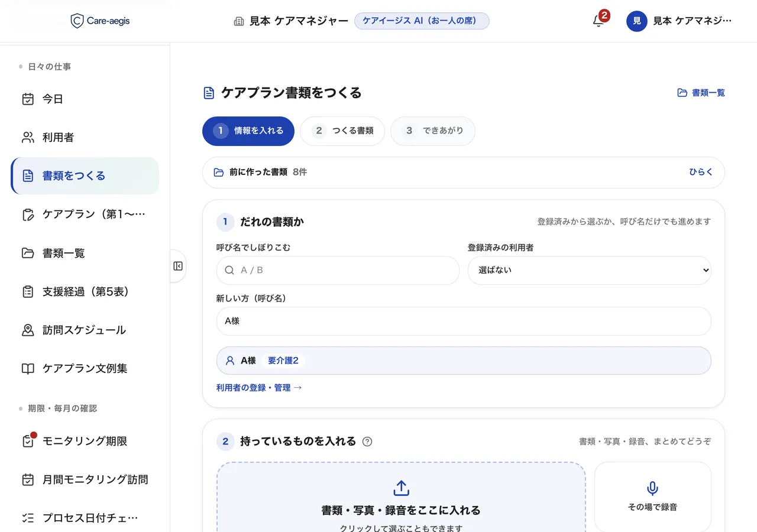Viewport: 757px width, 532px height.
Task: Click the magnifier icon in the search field
Action: click(x=229, y=270)
